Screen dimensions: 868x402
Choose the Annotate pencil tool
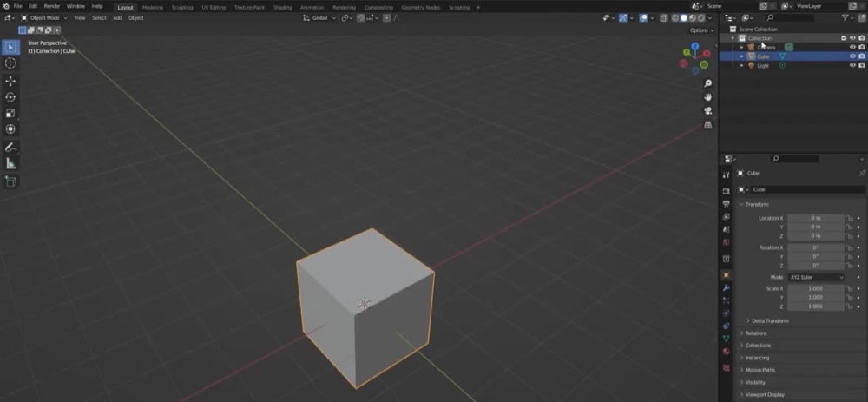click(10, 148)
